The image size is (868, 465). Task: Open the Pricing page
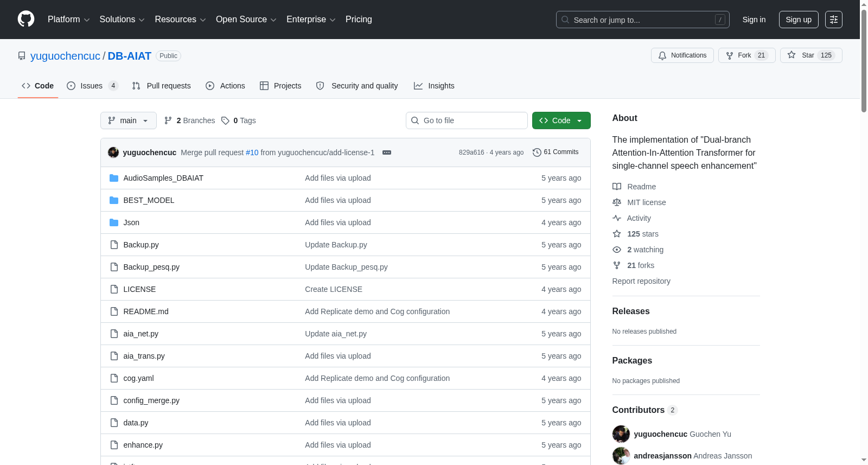click(x=359, y=20)
